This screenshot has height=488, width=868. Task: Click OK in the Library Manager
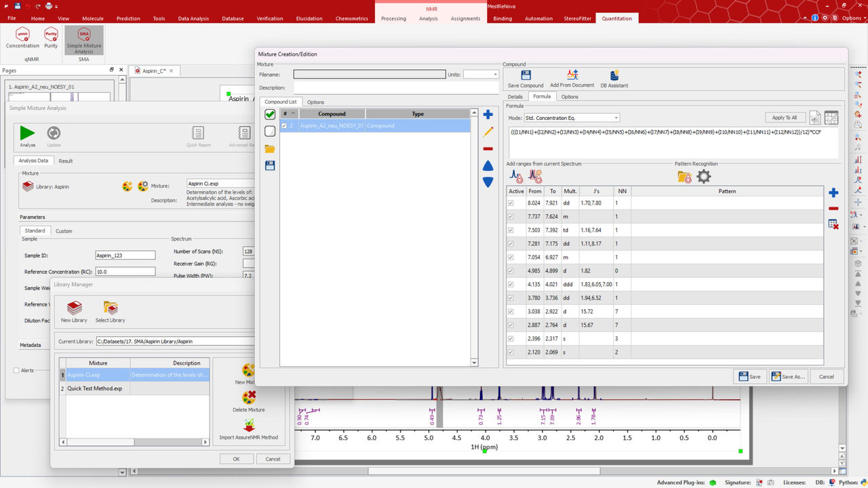tap(236, 459)
